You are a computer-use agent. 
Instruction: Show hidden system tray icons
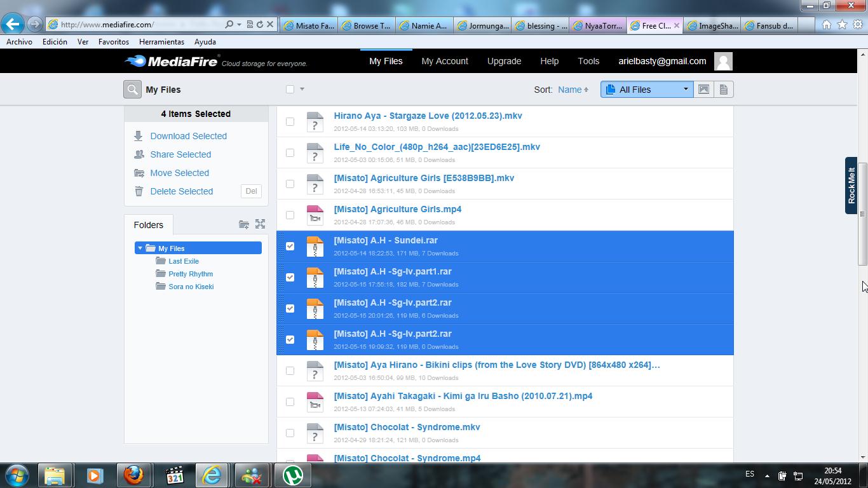pos(767,476)
